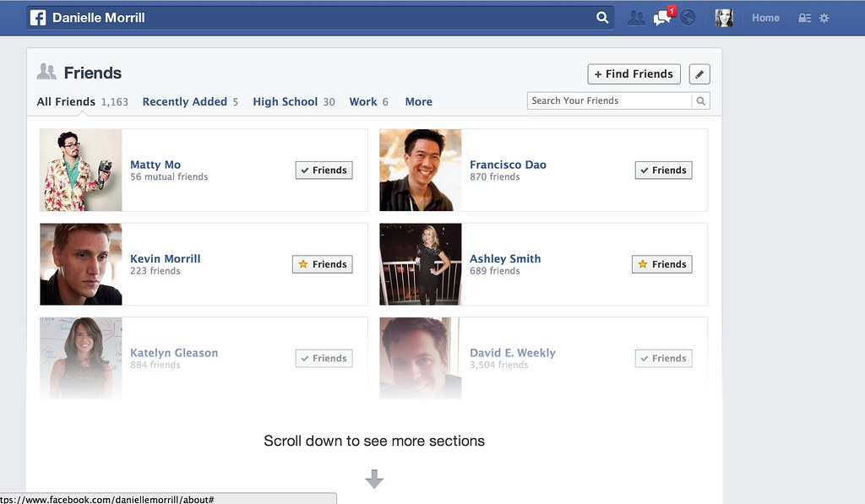Screen dimensions: 865x504
Task: Open Matty Mo's profile photo
Action: pyautogui.click(x=81, y=171)
